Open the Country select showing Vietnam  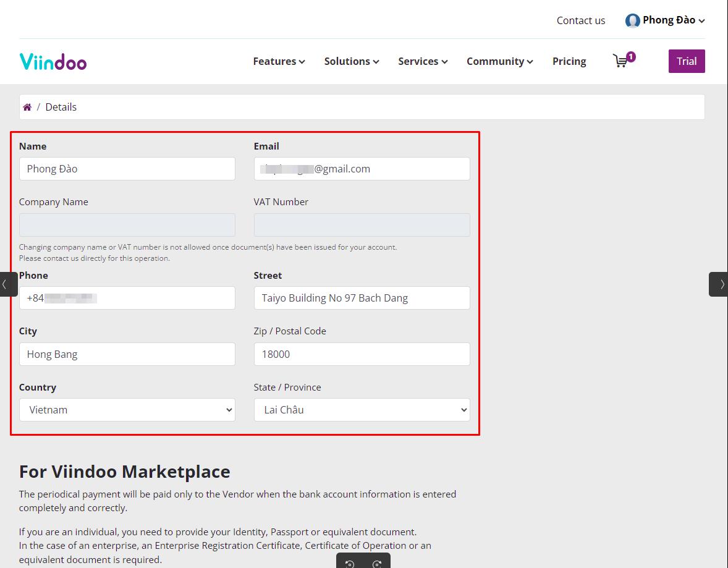point(127,410)
